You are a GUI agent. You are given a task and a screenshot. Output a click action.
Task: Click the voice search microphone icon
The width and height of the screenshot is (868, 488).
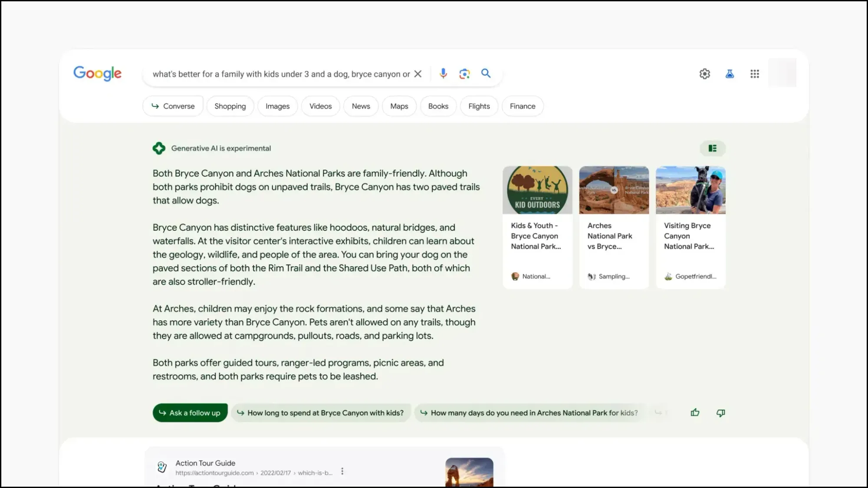443,74
